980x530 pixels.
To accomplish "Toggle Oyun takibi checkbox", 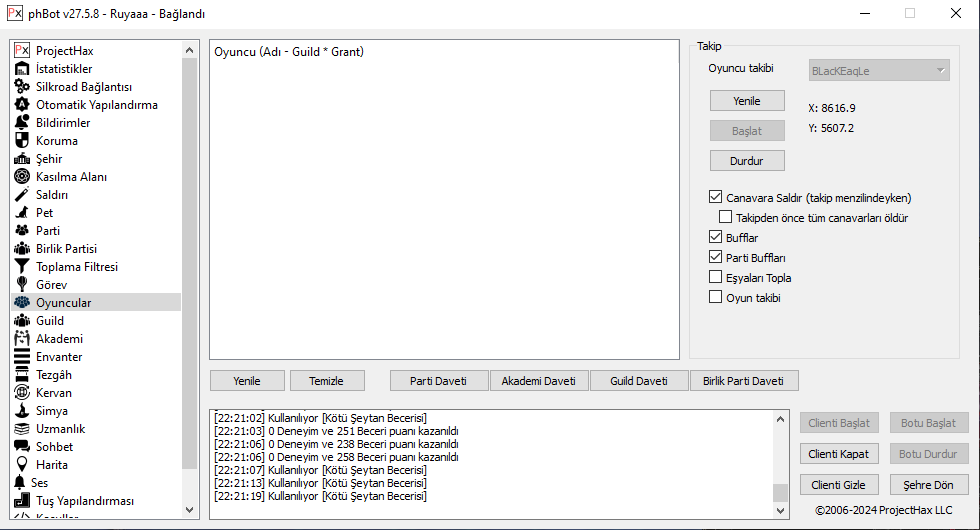I will [x=715, y=297].
